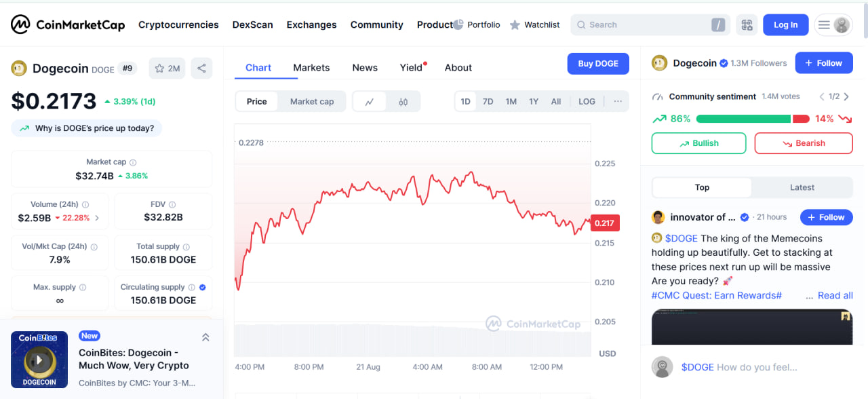Click the Buy DOGE button
Image resolution: width=868 pixels, height=399 pixels.
pos(597,64)
